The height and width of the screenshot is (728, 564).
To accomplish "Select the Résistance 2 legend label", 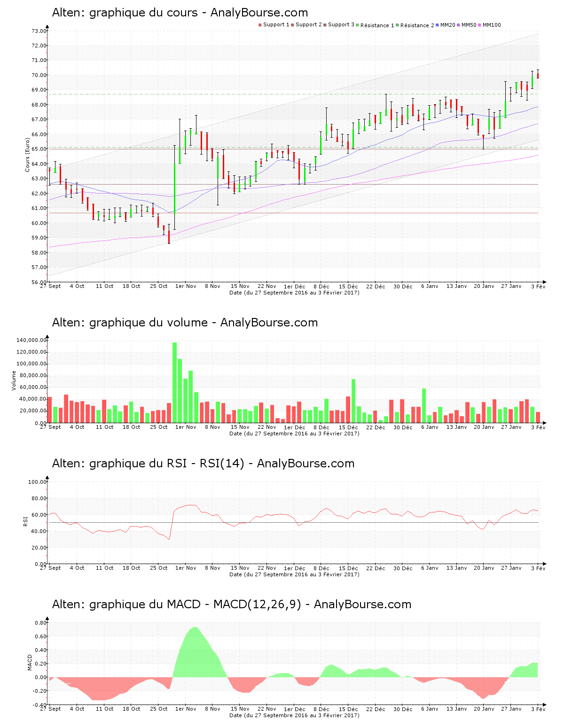I will coord(417,25).
